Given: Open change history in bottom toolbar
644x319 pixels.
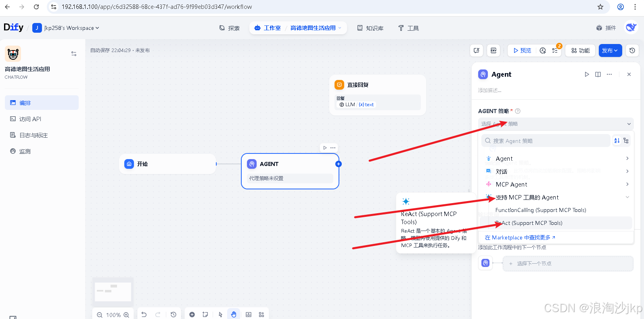Looking at the screenshot, I should (x=174, y=315).
